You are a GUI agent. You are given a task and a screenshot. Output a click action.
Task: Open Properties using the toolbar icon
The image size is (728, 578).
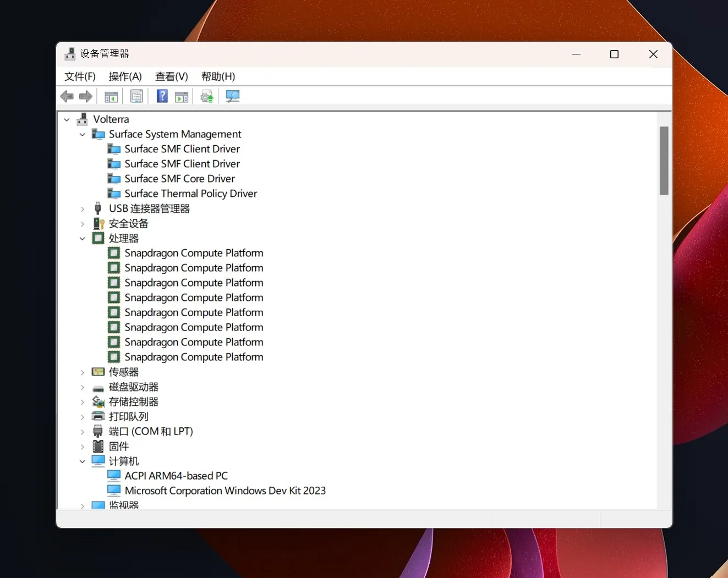pyautogui.click(x=136, y=97)
